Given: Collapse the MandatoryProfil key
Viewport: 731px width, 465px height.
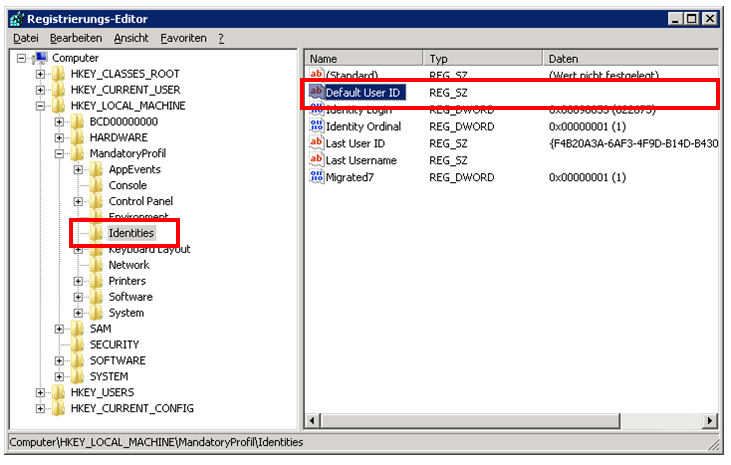Looking at the screenshot, I should (60, 154).
